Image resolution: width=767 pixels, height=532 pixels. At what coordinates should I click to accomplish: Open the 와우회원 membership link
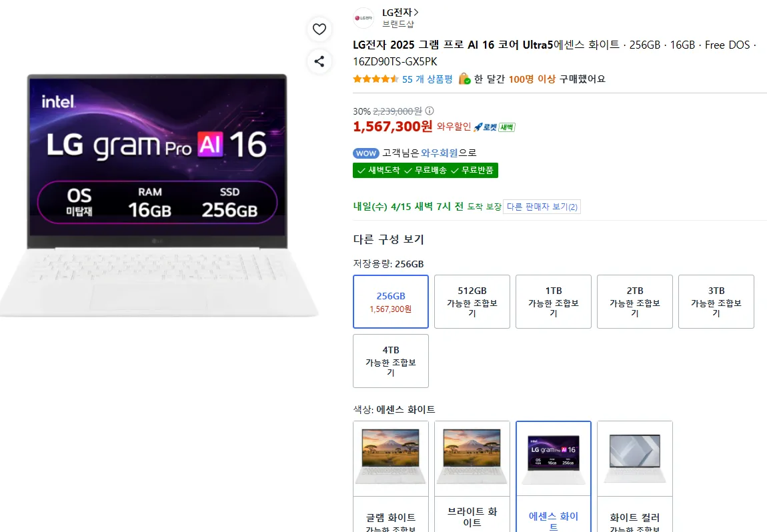pos(440,153)
